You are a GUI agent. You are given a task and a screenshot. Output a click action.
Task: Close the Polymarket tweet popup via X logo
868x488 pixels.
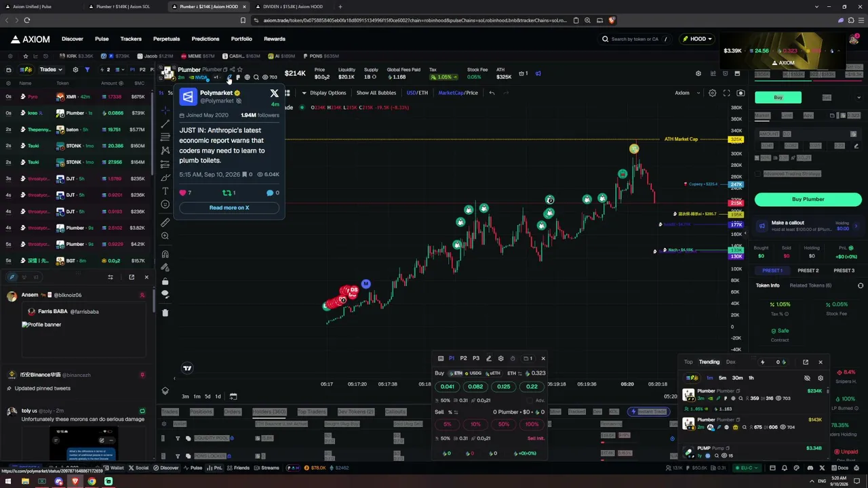click(274, 93)
